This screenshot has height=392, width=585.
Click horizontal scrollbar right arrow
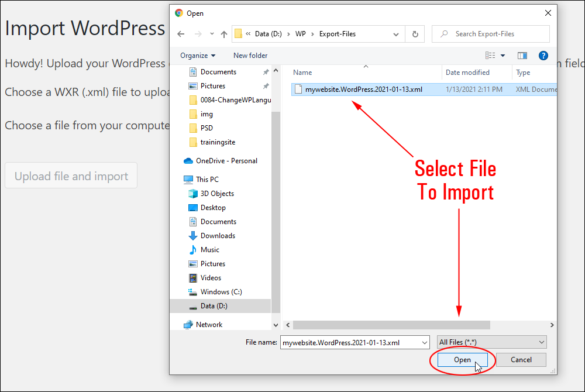click(552, 325)
